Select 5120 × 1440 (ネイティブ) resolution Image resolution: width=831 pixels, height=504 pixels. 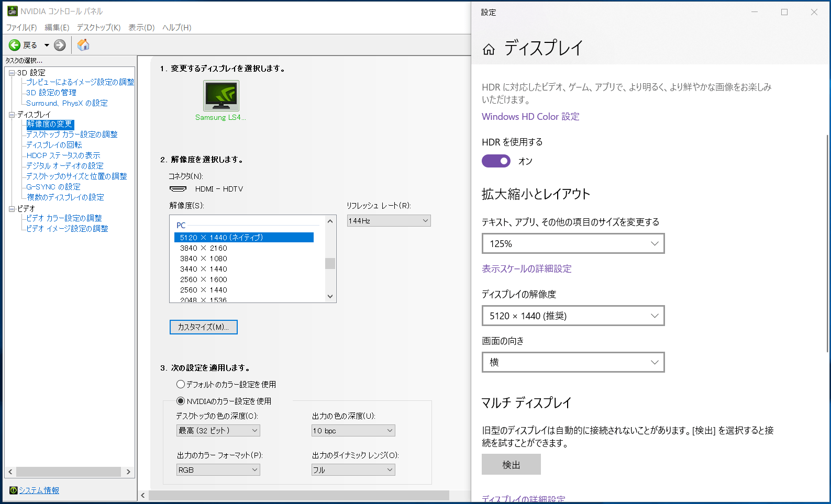(244, 238)
